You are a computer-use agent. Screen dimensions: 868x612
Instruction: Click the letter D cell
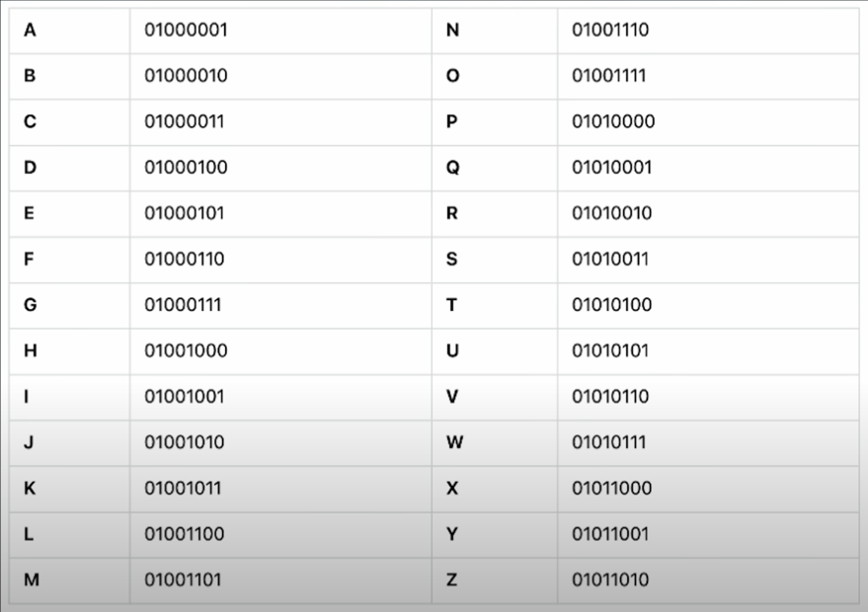coord(70,168)
